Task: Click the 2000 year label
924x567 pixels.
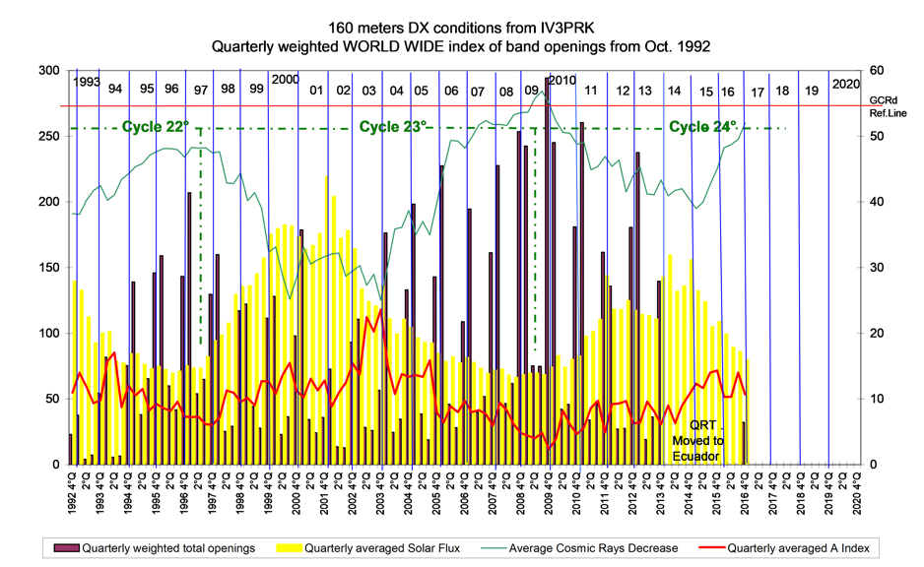Action: [x=286, y=80]
